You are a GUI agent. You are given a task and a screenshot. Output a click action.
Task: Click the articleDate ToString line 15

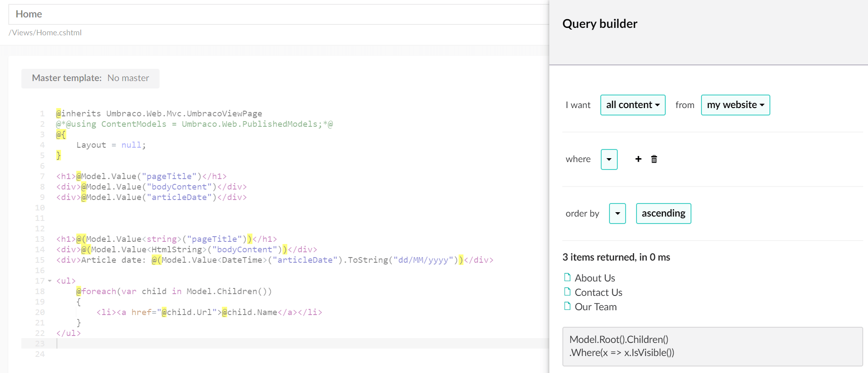click(x=275, y=260)
